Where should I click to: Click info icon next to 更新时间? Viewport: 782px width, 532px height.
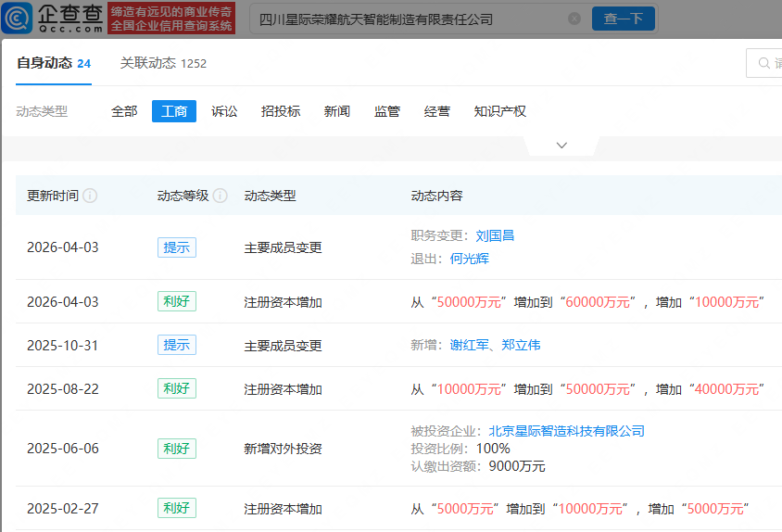[90, 196]
